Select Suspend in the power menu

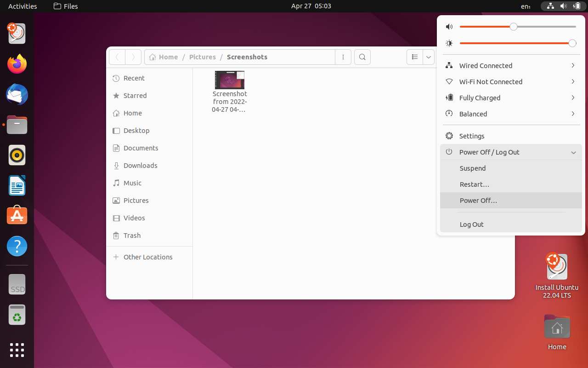point(511,168)
